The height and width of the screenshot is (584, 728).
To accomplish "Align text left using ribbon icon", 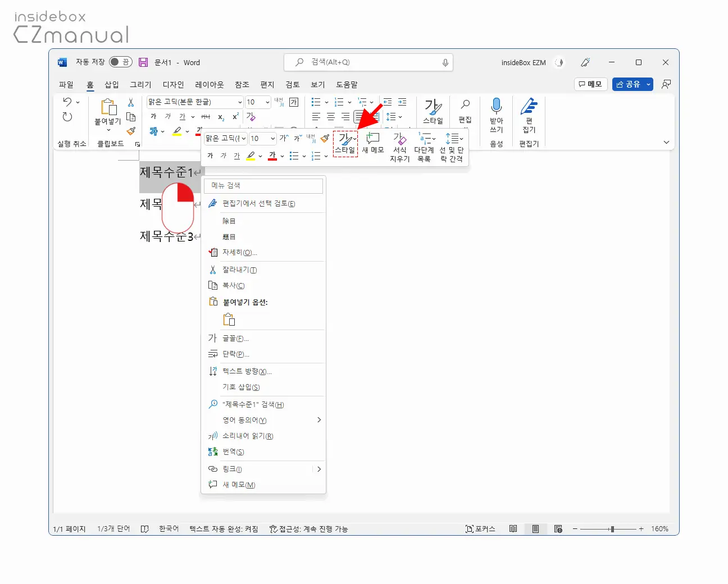I will pyautogui.click(x=316, y=117).
